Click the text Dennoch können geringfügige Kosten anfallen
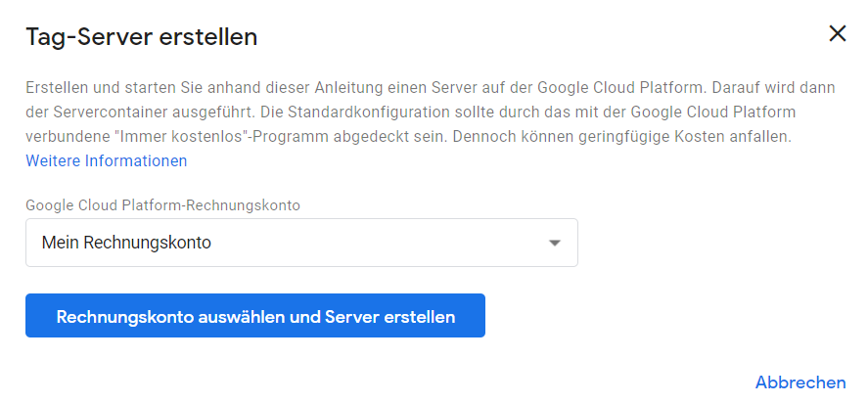This screenshot has width=868, height=404. tap(621, 137)
